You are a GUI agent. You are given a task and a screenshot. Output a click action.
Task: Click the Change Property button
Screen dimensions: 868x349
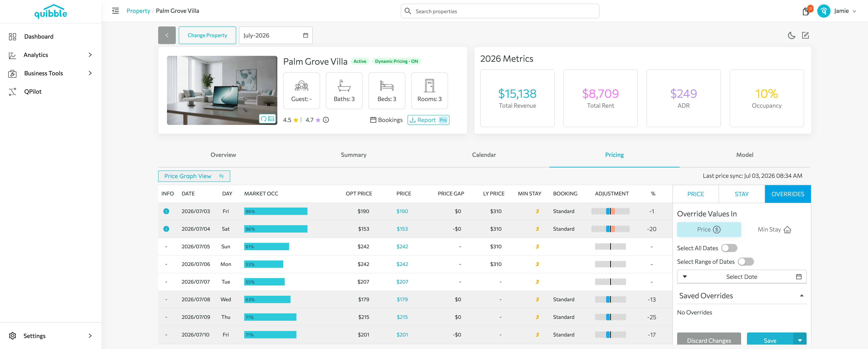[207, 35]
